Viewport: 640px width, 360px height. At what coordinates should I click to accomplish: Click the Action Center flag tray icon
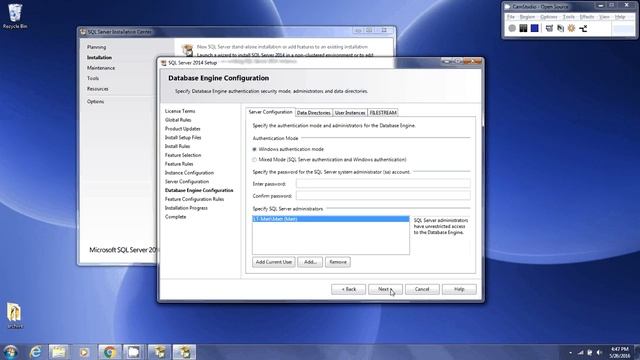[590, 352]
